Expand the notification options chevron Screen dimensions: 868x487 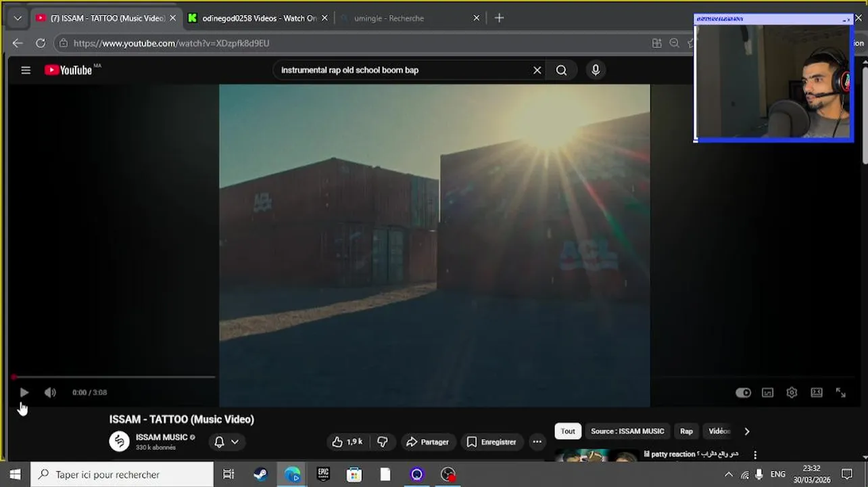(235, 442)
